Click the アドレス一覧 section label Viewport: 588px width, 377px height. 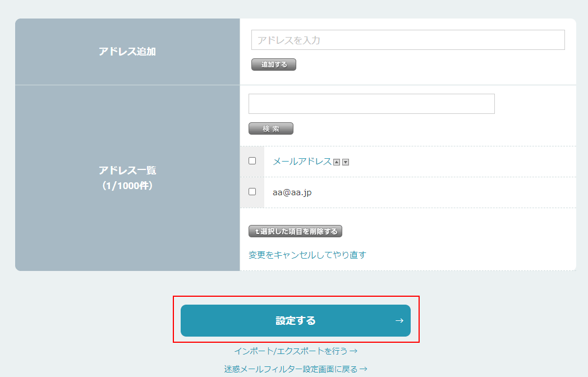click(127, 171)
